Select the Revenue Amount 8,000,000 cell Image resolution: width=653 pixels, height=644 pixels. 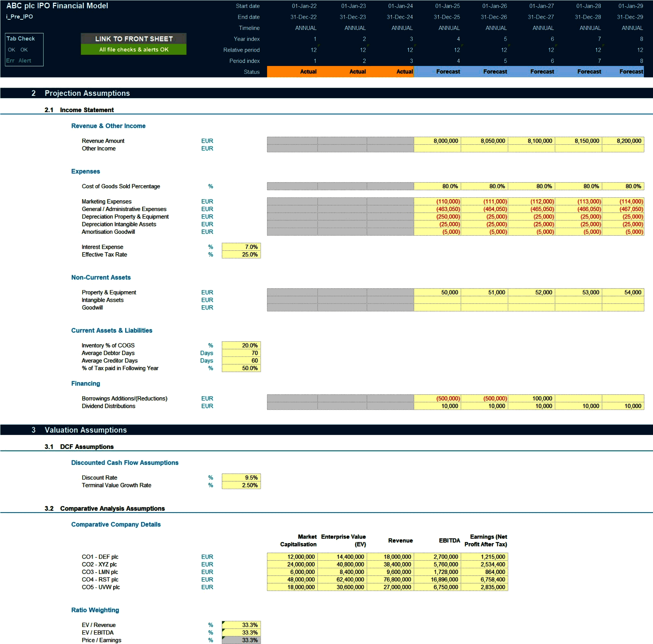click(437, 141)
